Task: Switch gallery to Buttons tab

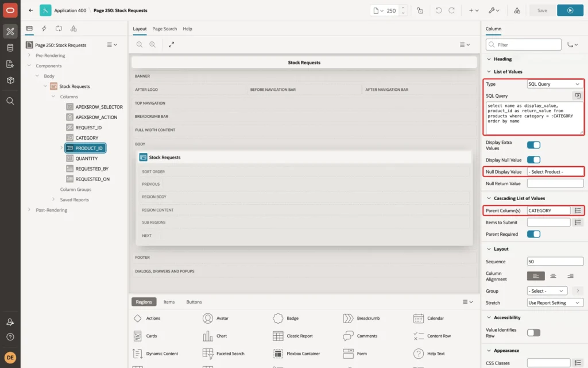Action: (x=194, y=302)
